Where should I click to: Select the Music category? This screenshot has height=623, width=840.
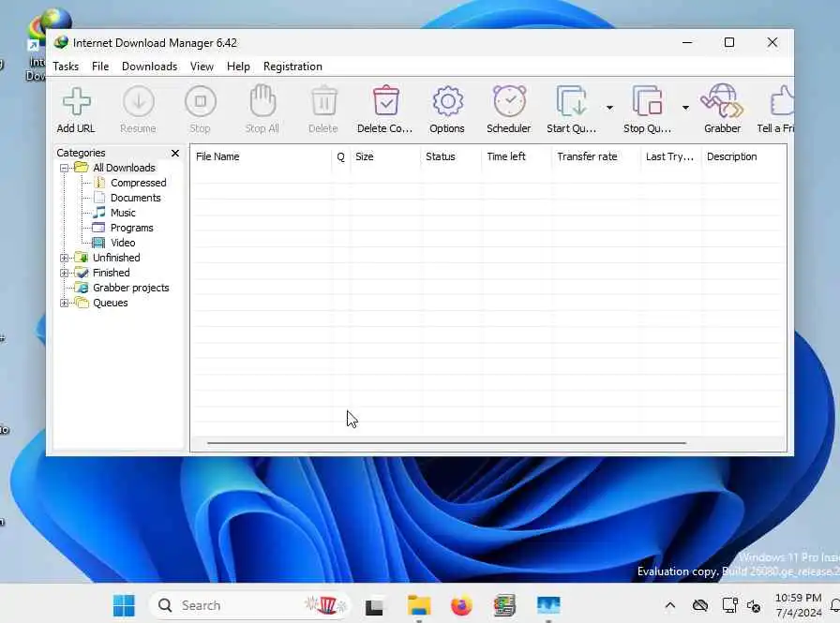click(x=123, y=213)
